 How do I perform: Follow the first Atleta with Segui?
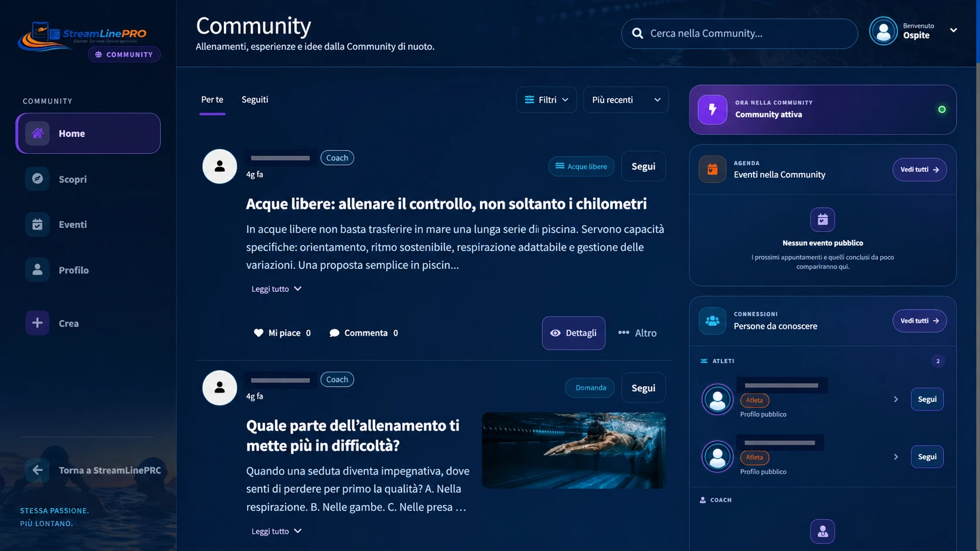pos(927,399)
